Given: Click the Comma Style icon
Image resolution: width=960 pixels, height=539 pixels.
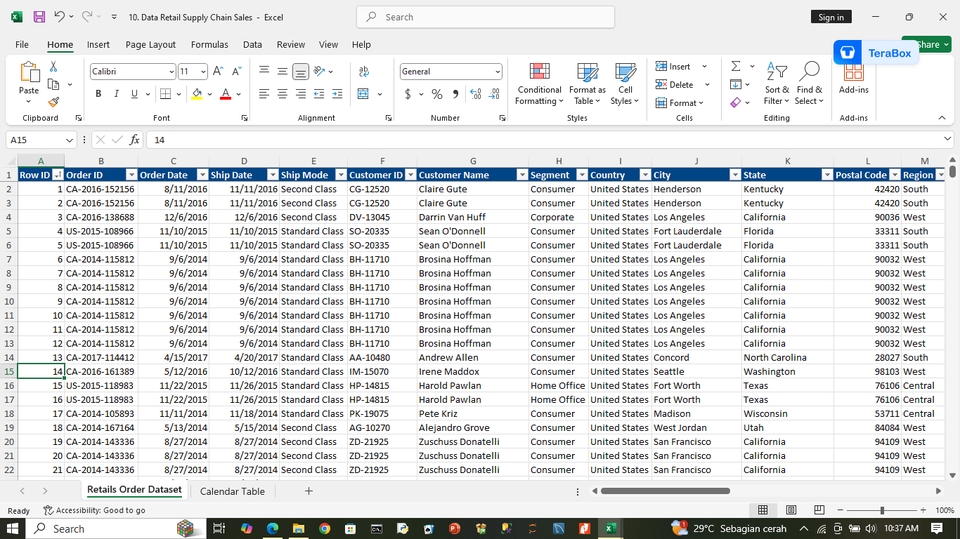Looking at the screenshot, I should coord(455,94).
